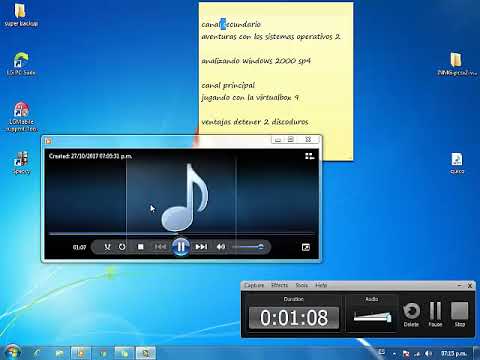Viewport: 480px width, 360px height.
Task: Switch to the Media Player taskbar button
Action: pyautogui.click(x=80, y=353)
